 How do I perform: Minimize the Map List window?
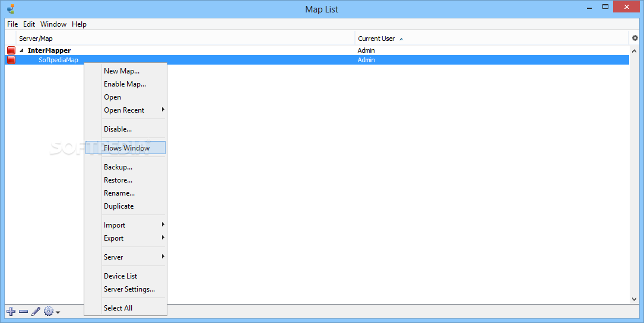pyautogui.click(x=590, y=7)
